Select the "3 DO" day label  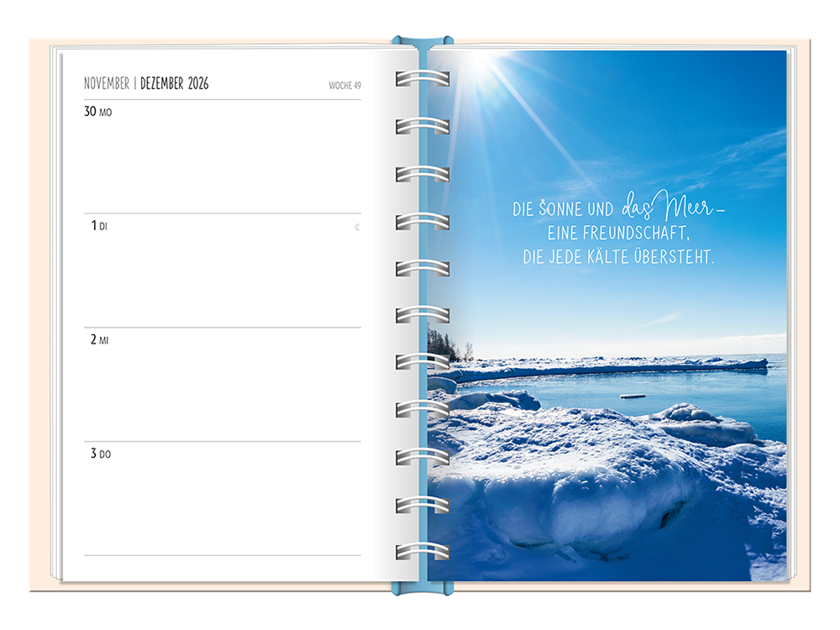(101, 454)
